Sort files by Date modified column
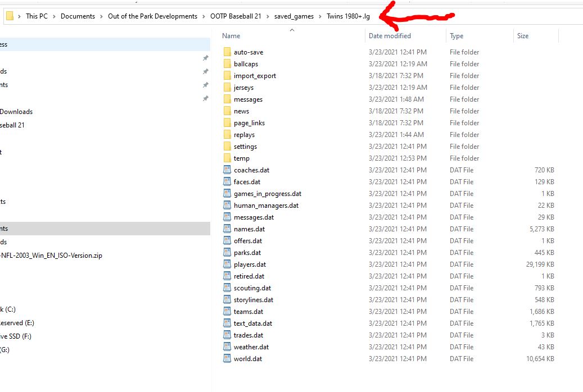The width and height of the screenshot is (583, 392). 390,36
